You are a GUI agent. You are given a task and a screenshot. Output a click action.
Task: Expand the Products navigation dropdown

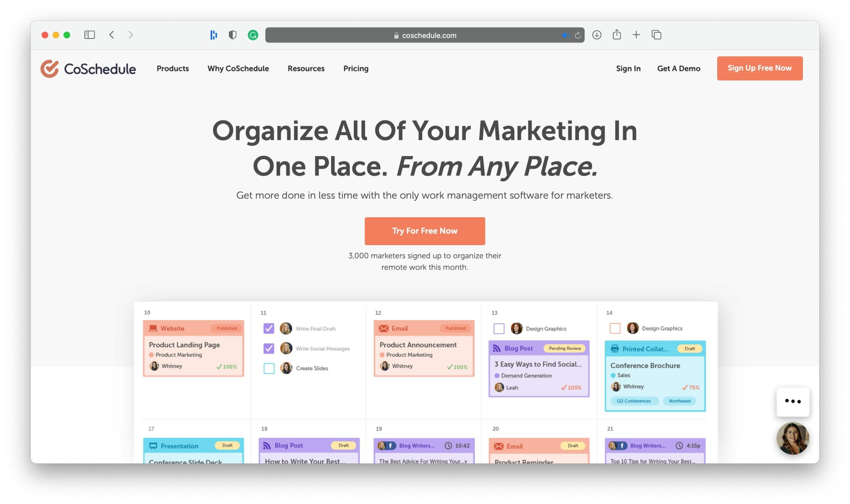pyautogui.click(x=173, y=68)
